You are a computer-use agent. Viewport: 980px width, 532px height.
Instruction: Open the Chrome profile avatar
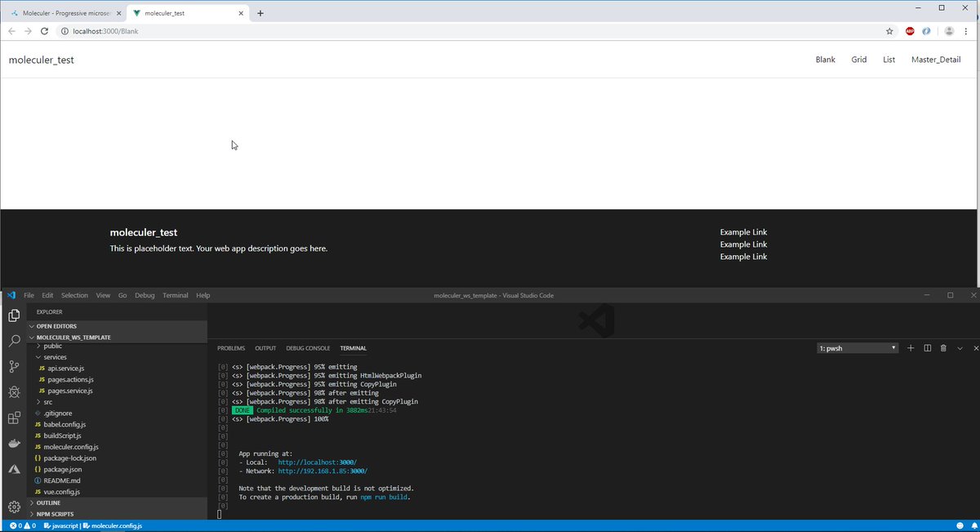click(x=949, y=31)
